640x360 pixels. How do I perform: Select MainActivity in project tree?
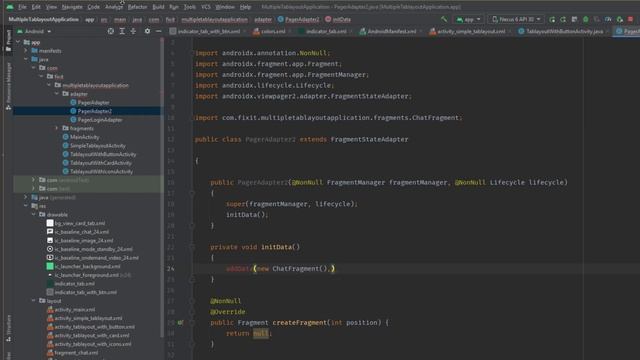[84, 137]
